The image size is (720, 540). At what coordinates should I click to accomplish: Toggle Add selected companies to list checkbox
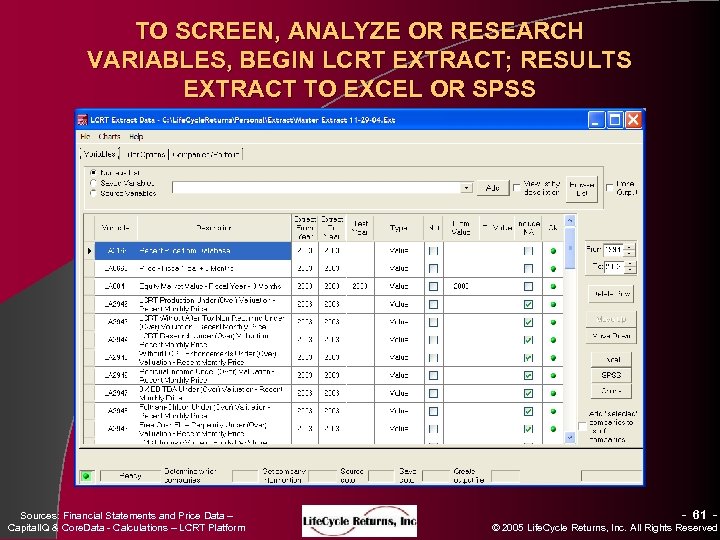[582, 427]
